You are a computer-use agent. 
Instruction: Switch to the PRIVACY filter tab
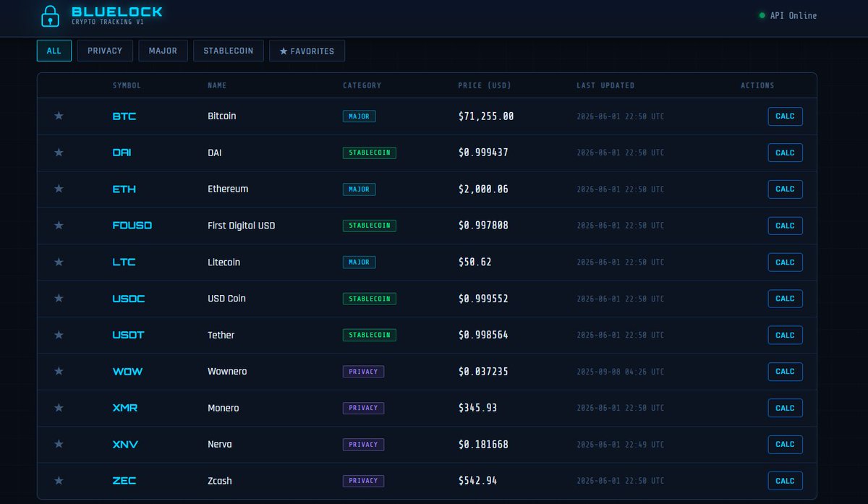tap(105, 51)
